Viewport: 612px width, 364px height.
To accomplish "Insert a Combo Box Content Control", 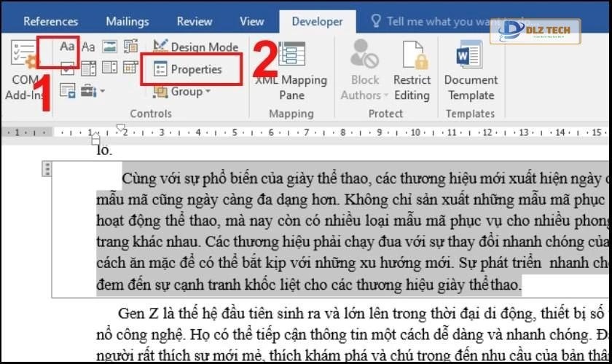I will click(x=88, y=68).
